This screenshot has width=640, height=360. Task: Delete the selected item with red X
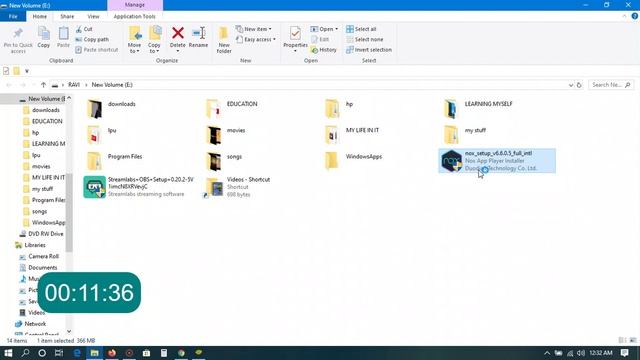click(178, 38)
